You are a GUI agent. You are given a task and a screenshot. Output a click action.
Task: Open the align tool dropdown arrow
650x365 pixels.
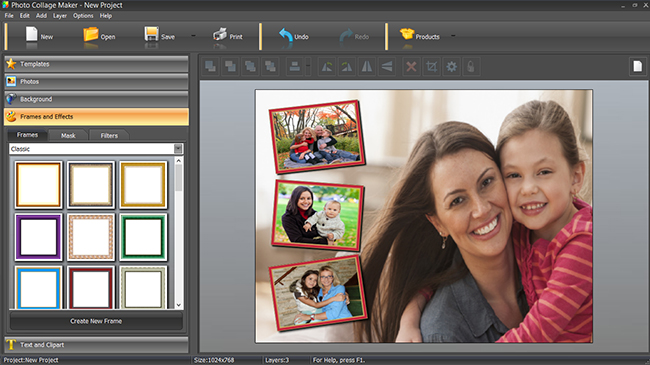[x=308, y=66]
